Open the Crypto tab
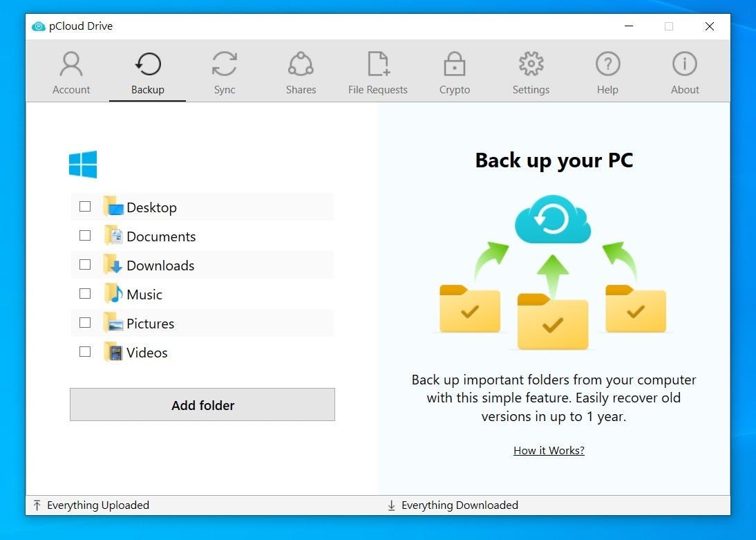The image size is (756, 540). pyautogui.click(x=454, y=73)
